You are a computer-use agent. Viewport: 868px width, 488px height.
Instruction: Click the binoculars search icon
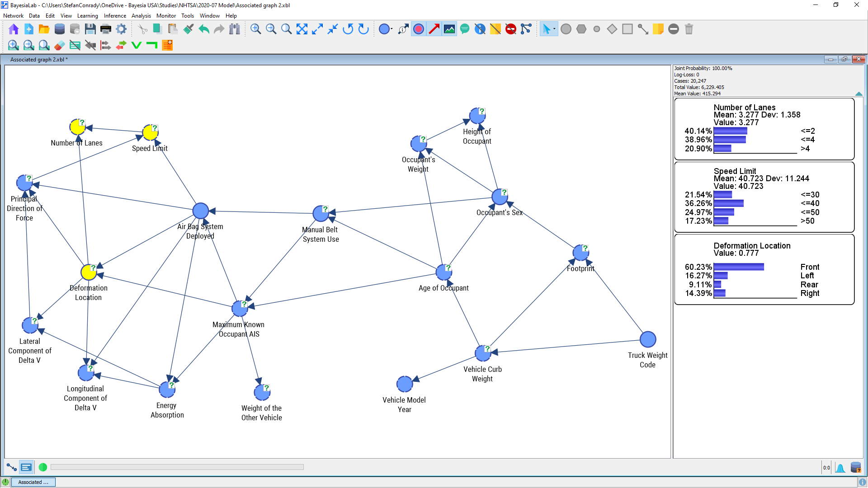[x=234, y=29]
